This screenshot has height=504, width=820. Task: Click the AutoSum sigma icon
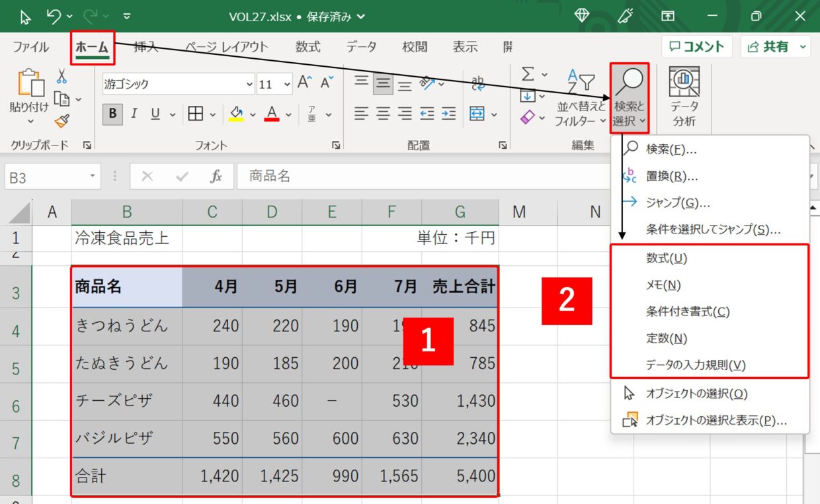click(x=528, y=74)
